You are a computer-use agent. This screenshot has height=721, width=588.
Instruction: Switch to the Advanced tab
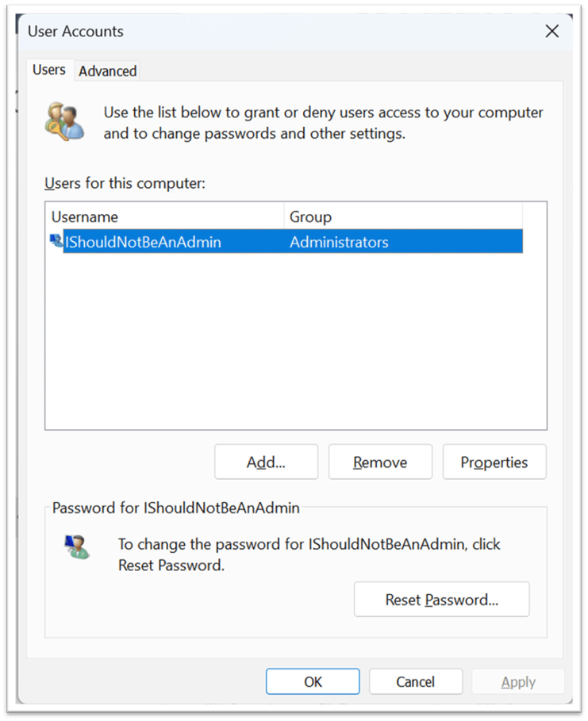click(108, 71)
